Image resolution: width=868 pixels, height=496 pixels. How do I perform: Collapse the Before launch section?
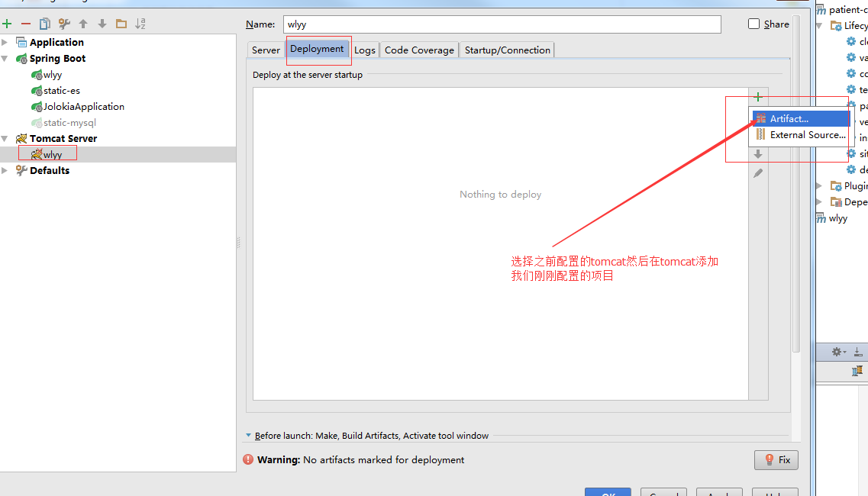[x=249, y=436]
